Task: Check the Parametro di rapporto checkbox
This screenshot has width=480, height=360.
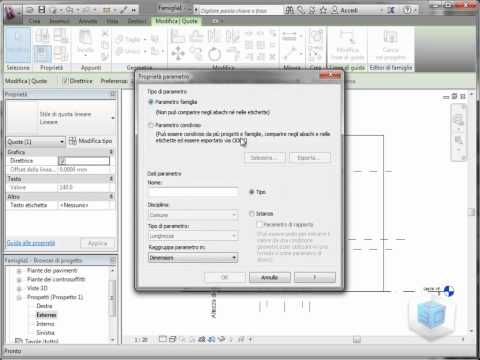Action: tap(259, 224)
